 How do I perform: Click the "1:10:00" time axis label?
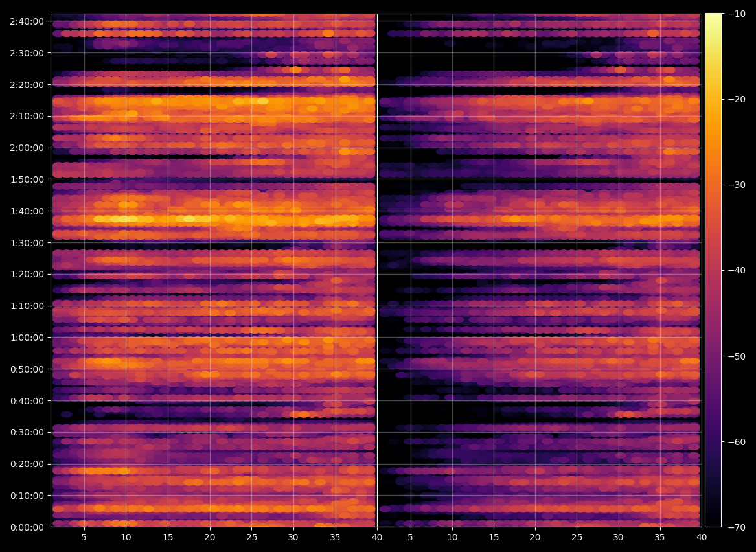tap(27, 306)
